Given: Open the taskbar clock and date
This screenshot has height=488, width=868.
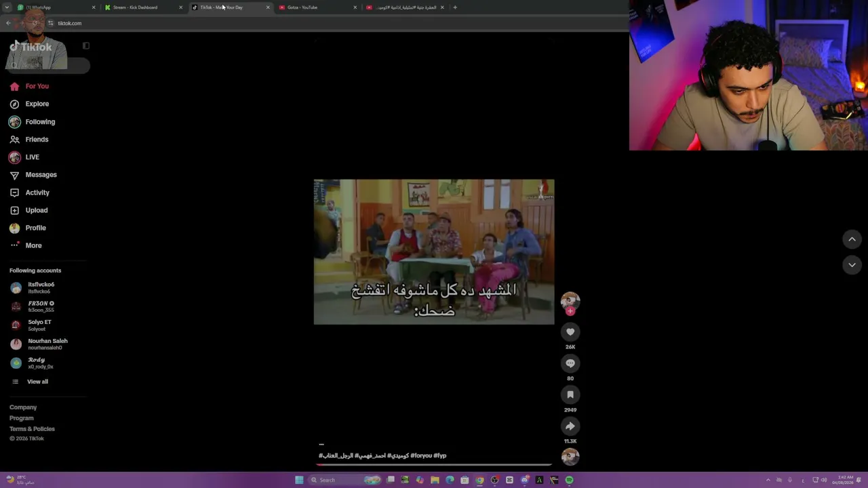Looking at the screenshot, I should click(x=844, y=480).
